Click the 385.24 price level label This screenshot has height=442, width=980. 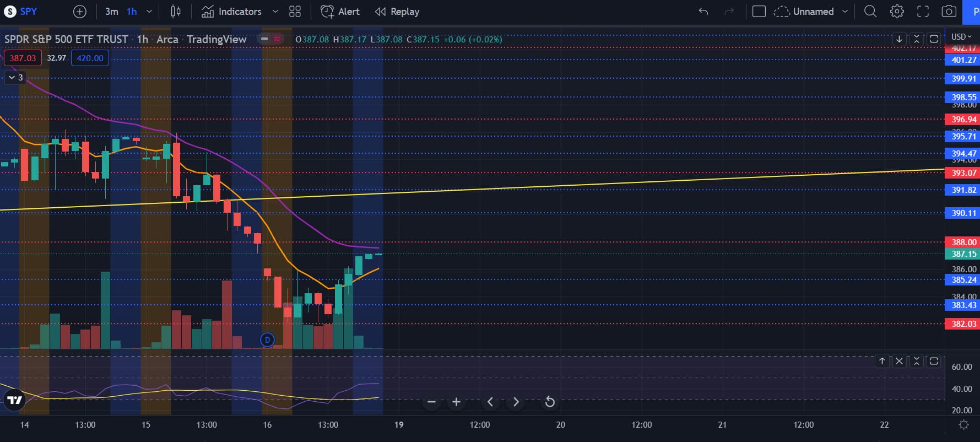point(963,280)
